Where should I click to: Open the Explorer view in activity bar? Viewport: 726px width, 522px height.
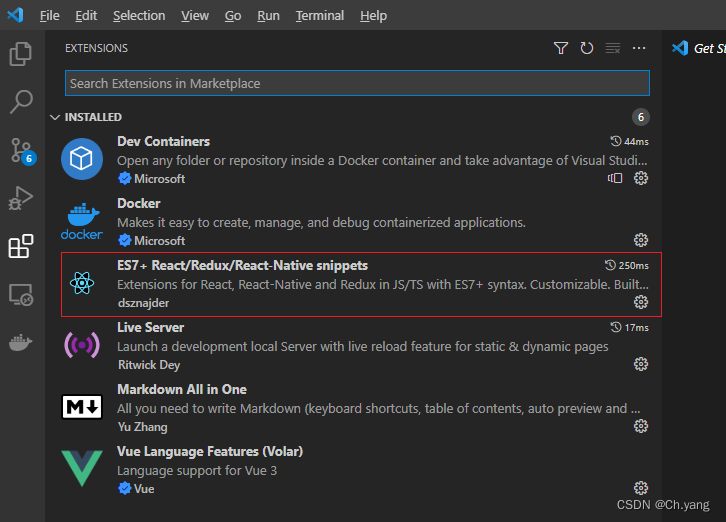pyautogui.click(x=21, y=54)
